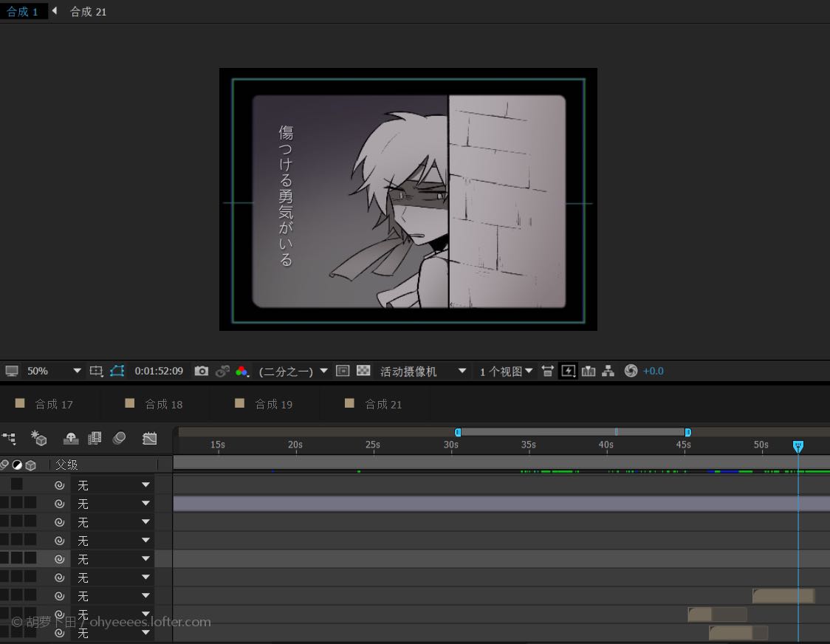This screenshot has height=644, width=830.
Task: Enable Draft 3D icon in timeline
Action: coord(38,438)
